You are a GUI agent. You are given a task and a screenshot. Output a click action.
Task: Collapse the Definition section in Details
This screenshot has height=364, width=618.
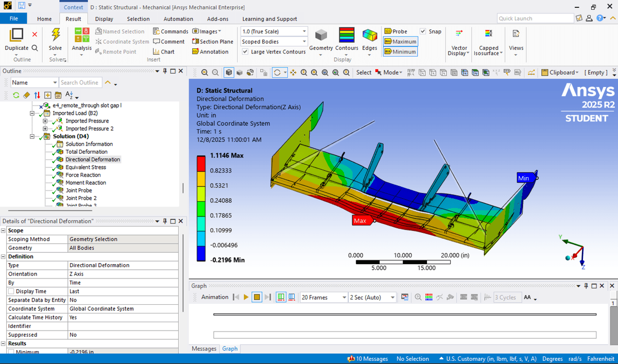[x=4, y=256]
